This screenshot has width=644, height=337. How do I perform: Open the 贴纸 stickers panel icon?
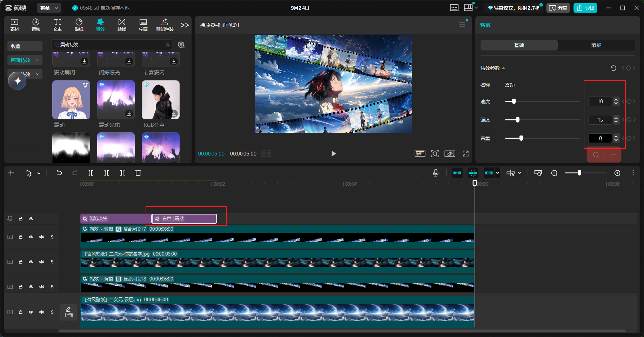[79, 25]
